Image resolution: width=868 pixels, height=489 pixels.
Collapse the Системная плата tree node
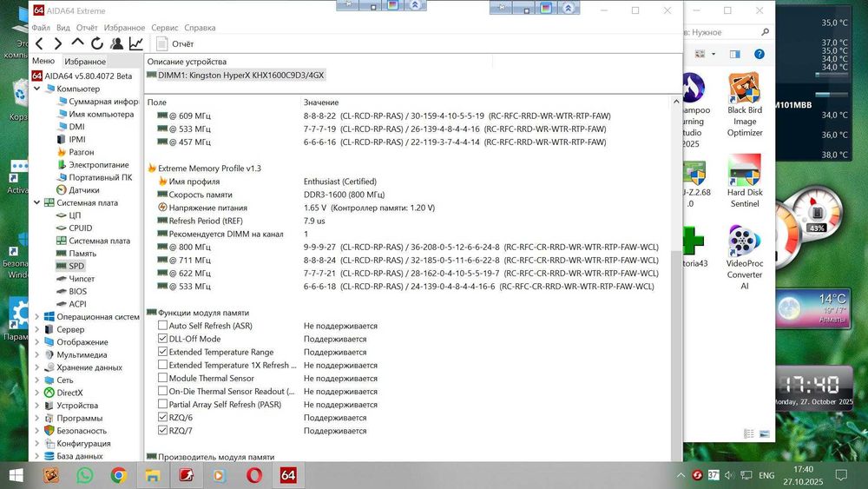coord(37,202)
